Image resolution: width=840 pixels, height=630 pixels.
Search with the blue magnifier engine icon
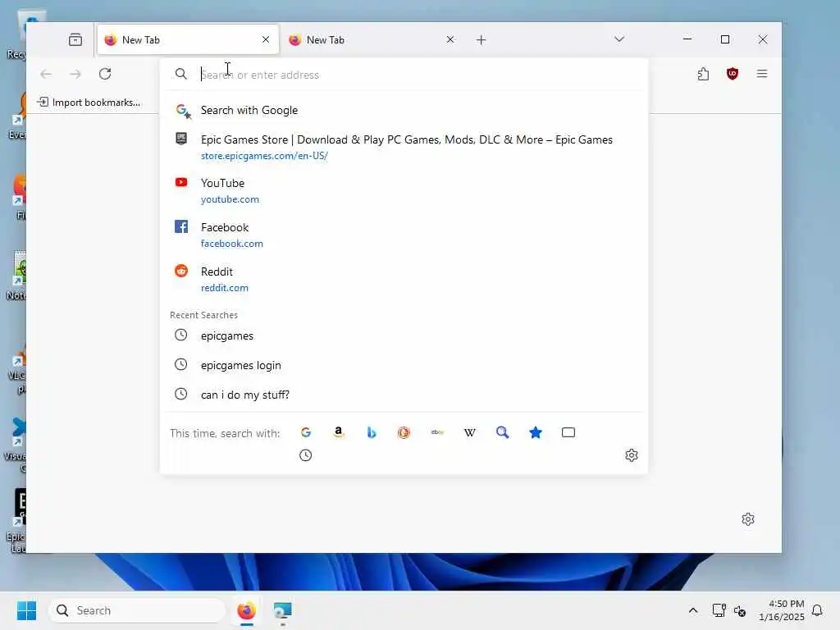click(x=503, y=432)
